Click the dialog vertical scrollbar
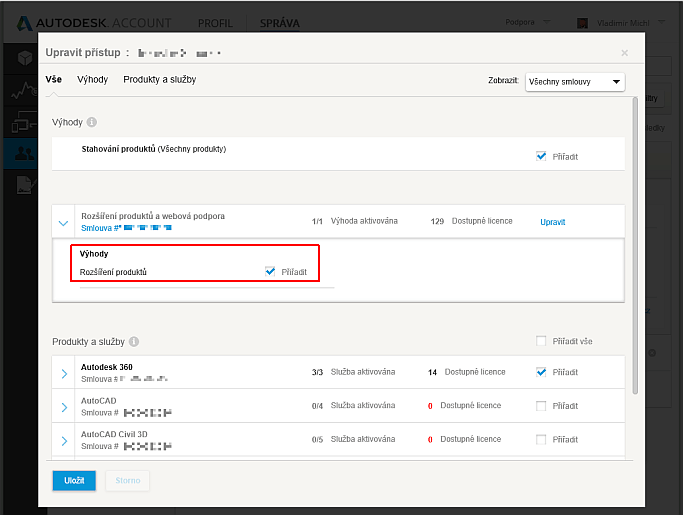This screenshot has width=683, height=515. pyautogui.click(x=635, y=246)
